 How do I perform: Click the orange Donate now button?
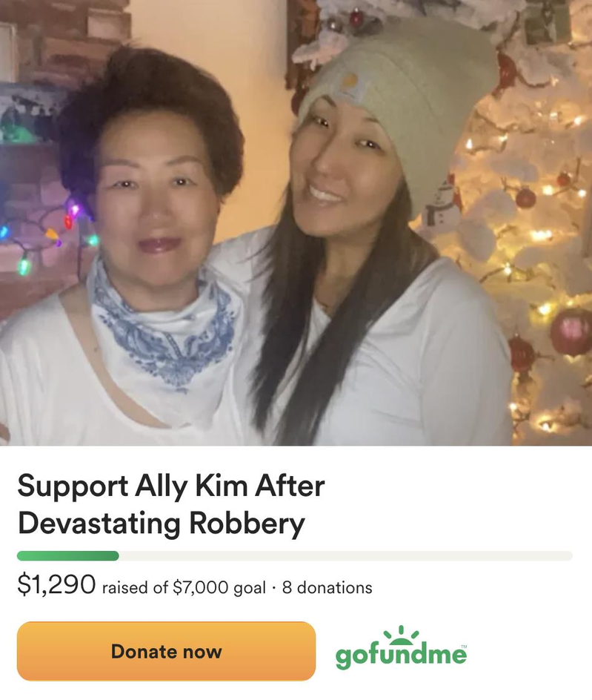point(166,651)
